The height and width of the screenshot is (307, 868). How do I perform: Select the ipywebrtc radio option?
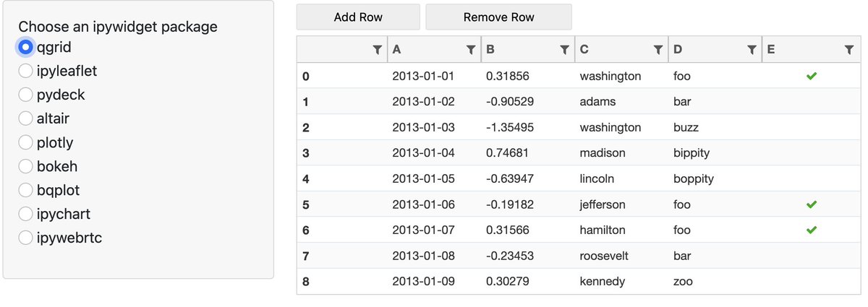click(25, 238)
